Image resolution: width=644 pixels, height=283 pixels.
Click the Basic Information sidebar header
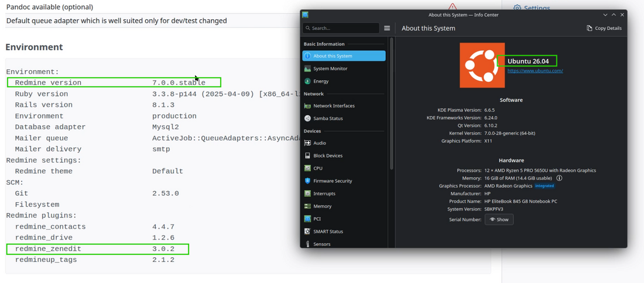(x=324, y=44)
